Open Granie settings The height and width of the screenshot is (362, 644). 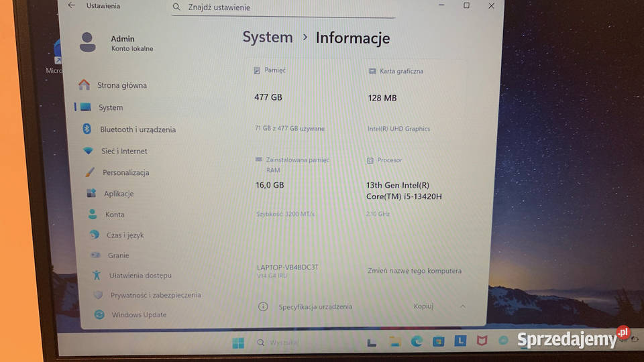118,255
